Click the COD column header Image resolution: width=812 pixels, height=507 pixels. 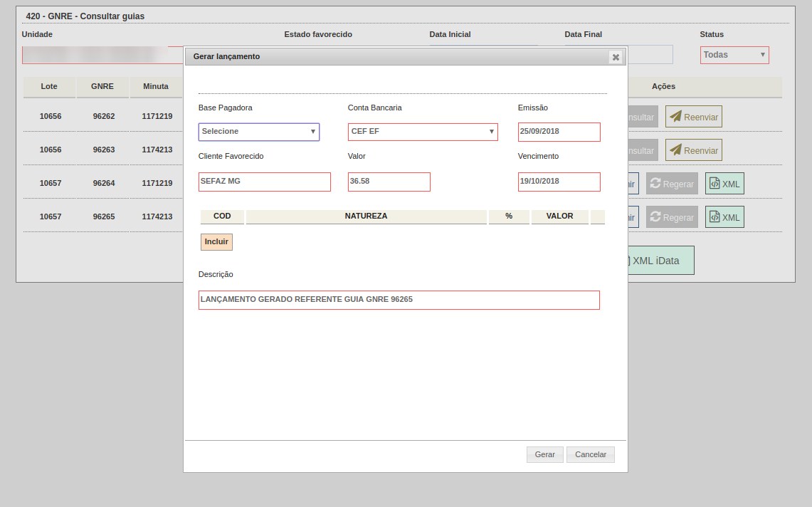(x=222, y=216)
